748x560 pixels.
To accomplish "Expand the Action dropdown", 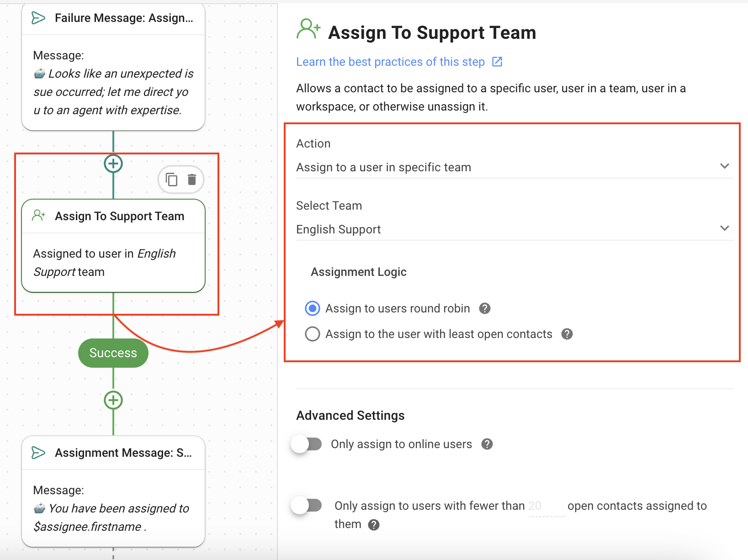I will tap(514, 167).
